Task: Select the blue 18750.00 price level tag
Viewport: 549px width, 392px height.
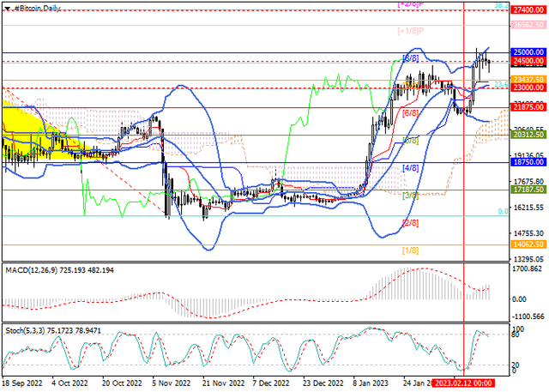Action: 528,161
